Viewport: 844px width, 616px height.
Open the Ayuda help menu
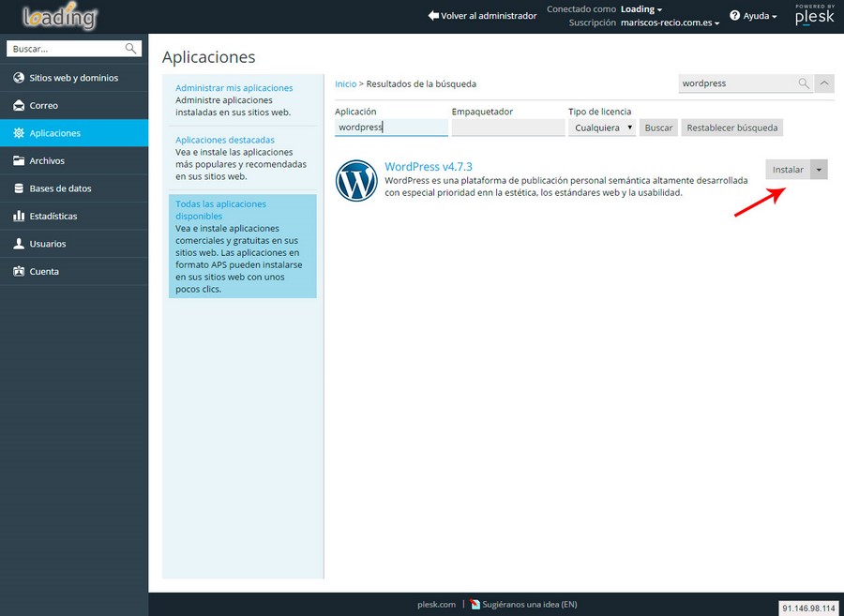click(x=754, y=16)
